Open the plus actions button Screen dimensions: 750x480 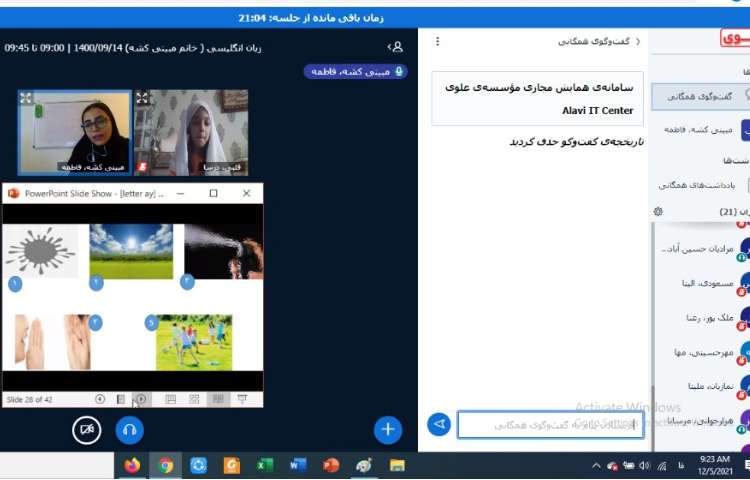pos(387,429)
